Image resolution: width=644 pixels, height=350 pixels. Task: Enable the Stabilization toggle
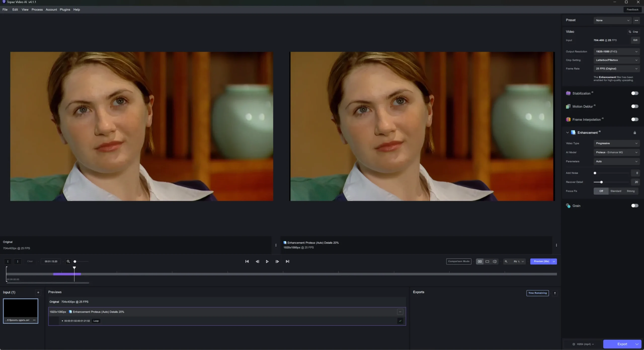634,93
